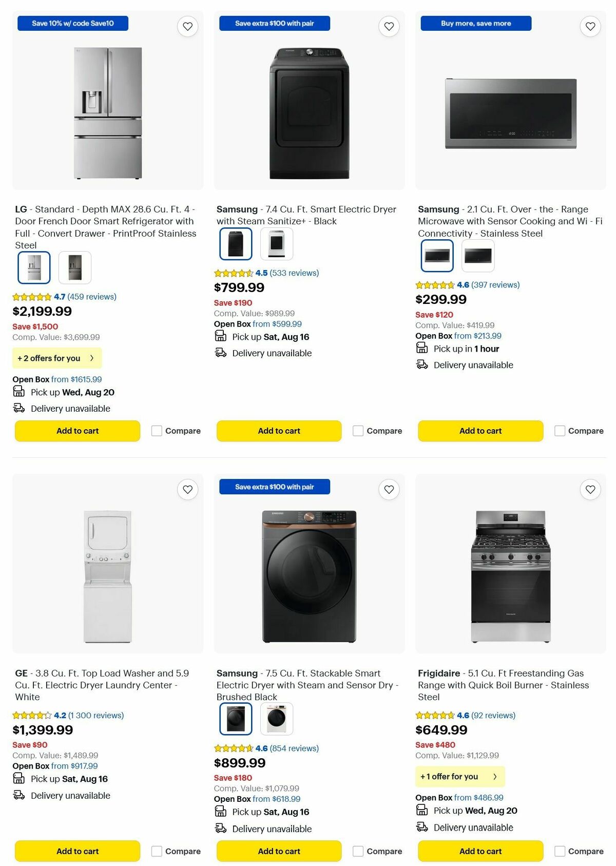This screenshot has width=616, height=866.
Task: Save the GE laundry center to wishlist
Action: point(187,489)
